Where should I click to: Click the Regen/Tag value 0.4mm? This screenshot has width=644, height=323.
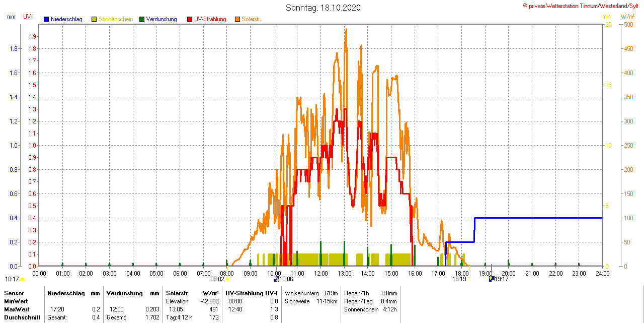click(x=389, y=301)
